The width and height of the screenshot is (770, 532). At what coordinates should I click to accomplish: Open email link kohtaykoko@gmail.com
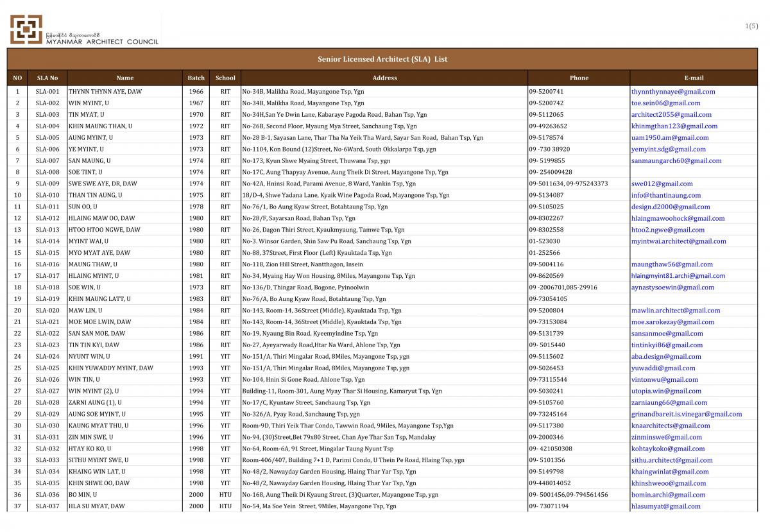tap(668, 449)
